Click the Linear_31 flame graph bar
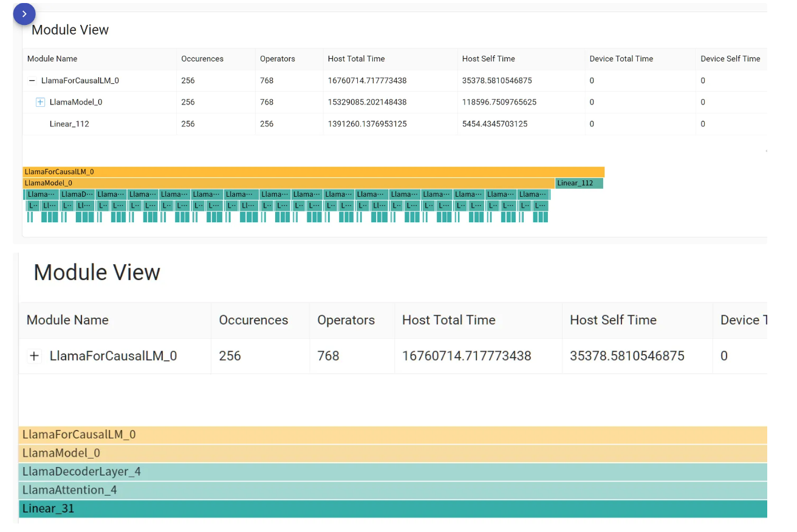This screenshot has width=797, height=532. pyautogui.click(x=393, y=509)
